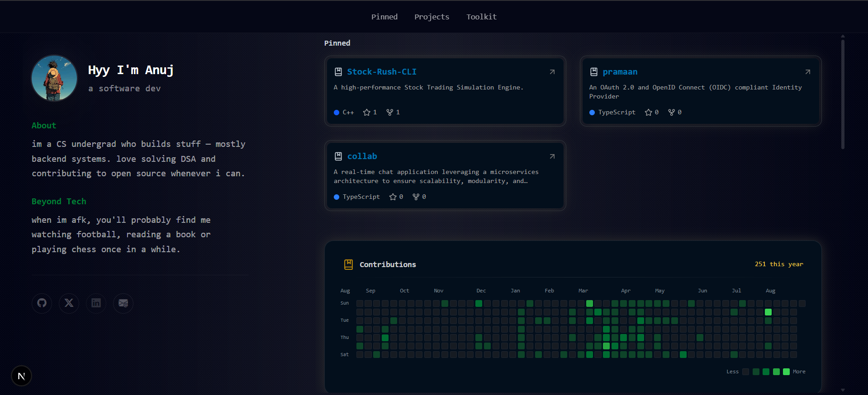Click the Stock-Rush-CLI external arrow icon
Image resolution: width=868 pixels, height=395 pixels.
pyautogui.click(x=552, y=72)
